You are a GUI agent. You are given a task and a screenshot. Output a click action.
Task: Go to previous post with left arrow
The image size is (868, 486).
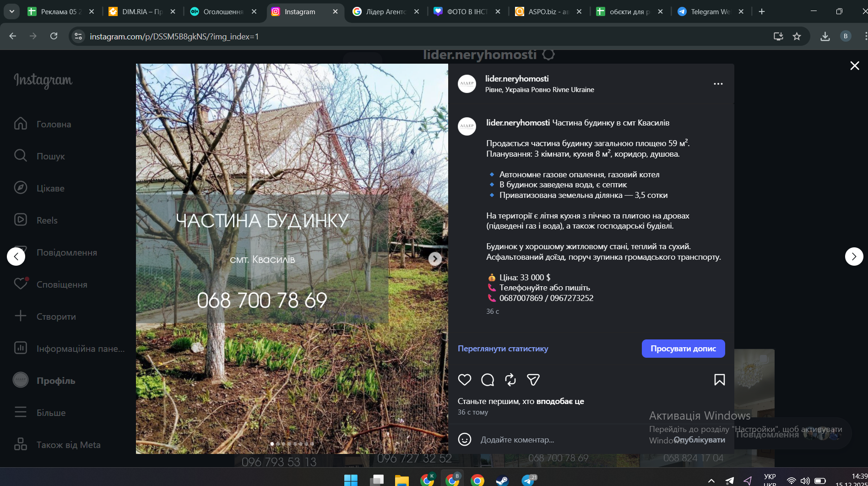point(16,257)
